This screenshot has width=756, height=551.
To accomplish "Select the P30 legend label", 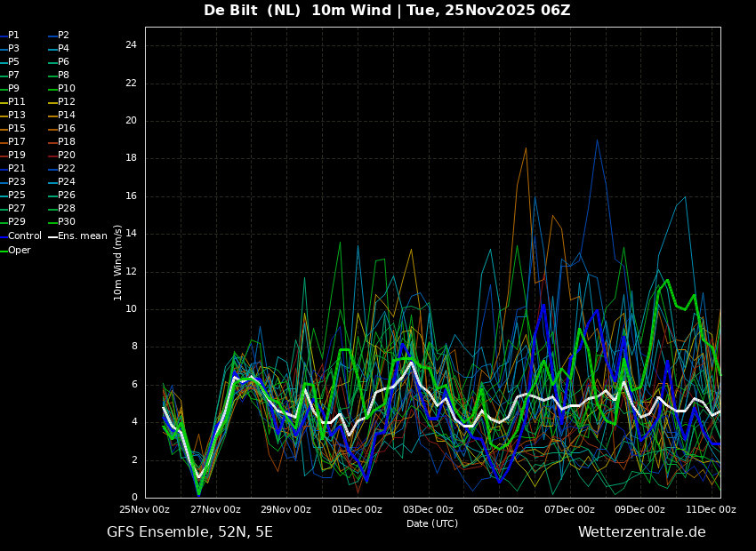I will 67,221.
